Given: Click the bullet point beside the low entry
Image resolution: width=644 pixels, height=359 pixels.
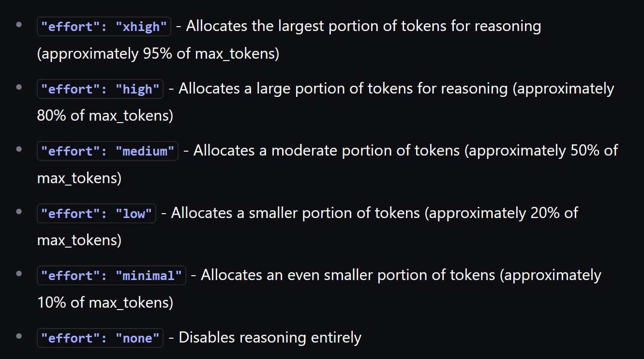Looking at the screenshot, I should coord(19,211).
